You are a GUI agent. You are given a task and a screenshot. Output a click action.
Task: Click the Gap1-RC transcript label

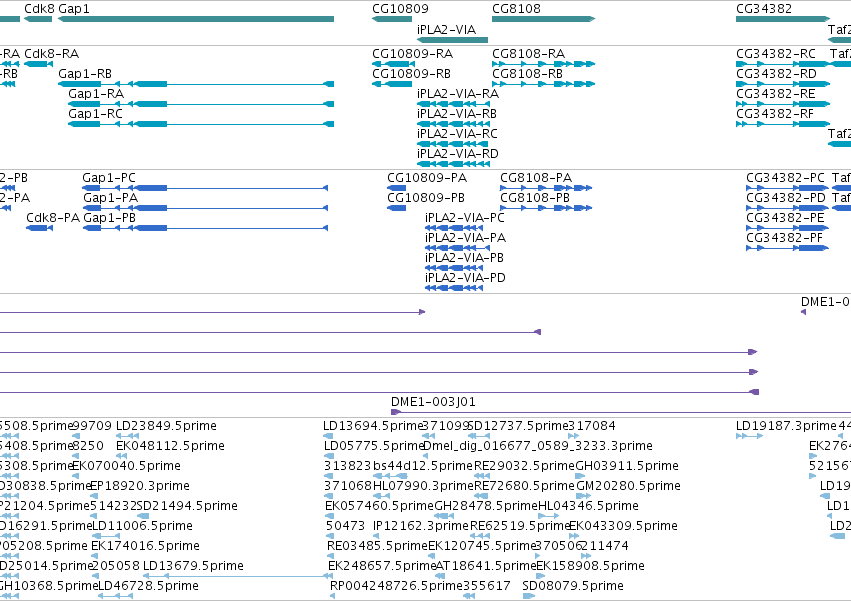(x=95, y=113)
